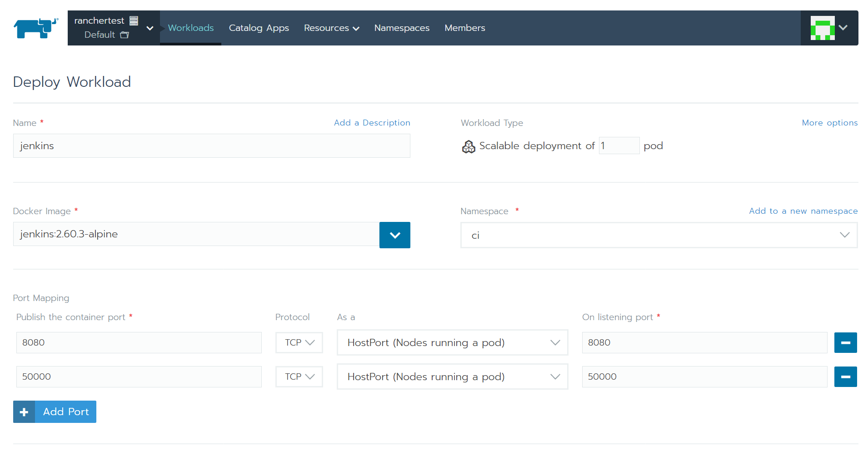Click the pod count field
868x452 pixels.
[619, 146]
